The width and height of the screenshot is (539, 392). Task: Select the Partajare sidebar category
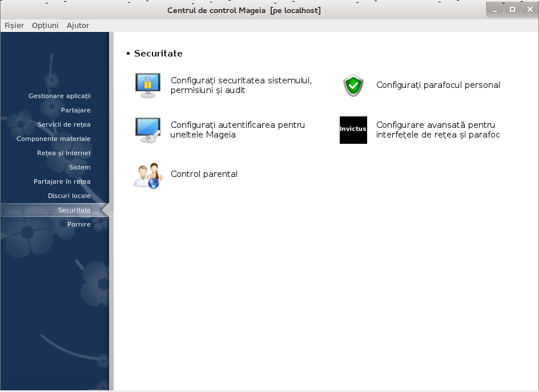tap(75, 110)
